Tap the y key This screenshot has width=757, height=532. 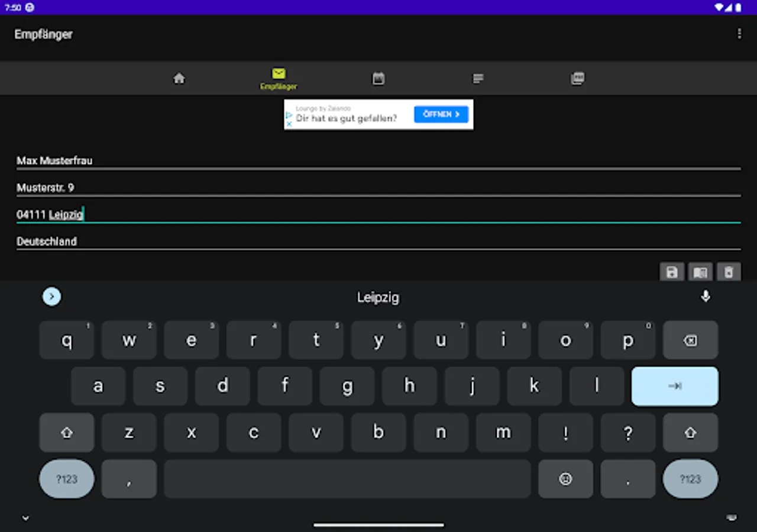click(378, 340)
